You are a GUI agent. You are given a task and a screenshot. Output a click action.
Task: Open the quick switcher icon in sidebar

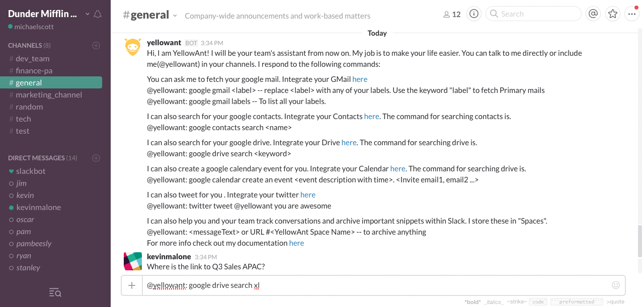55,292
